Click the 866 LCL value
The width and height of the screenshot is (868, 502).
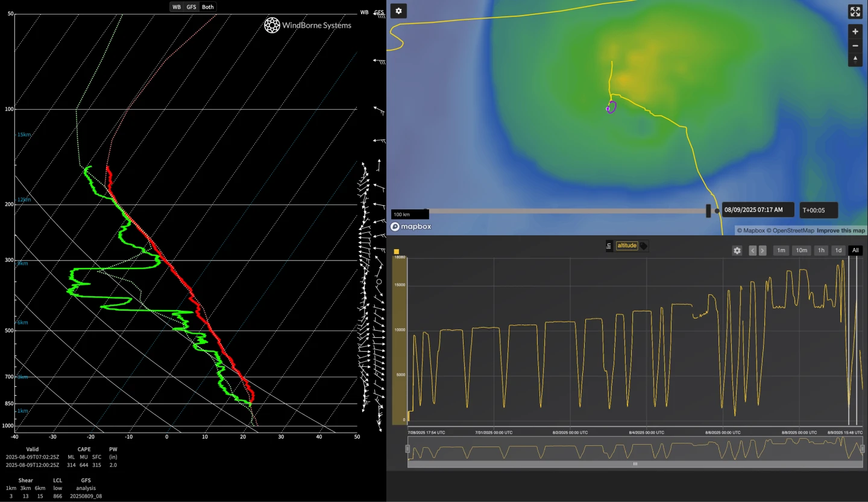[58, 496]
